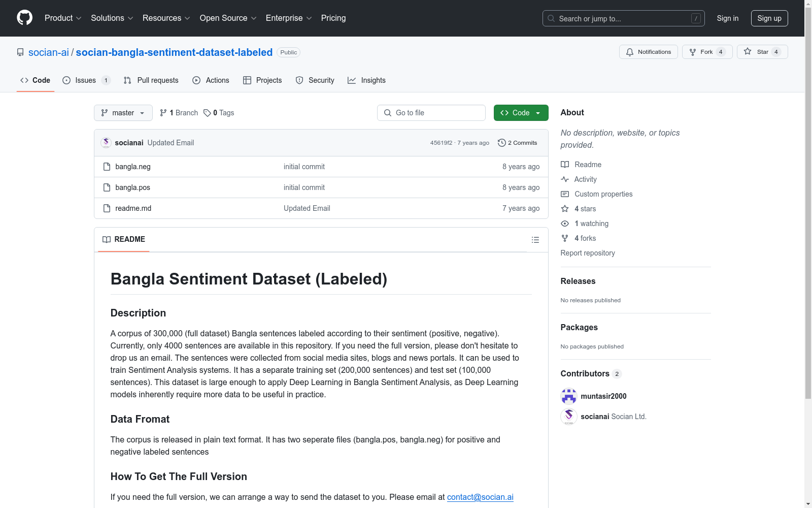Viewport: 812px width, 508px height.
Task: Switch to the Actions tab
Action: pos(211,80)
